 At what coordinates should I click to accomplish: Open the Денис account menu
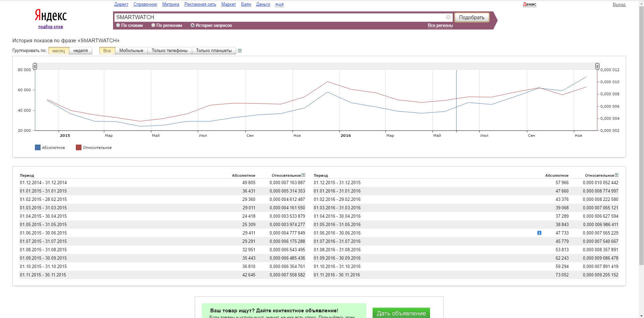point(530,4)
